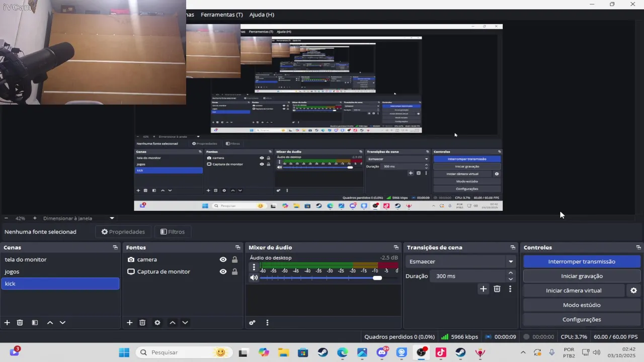Select the tela do monitor scene

[60, 259]
